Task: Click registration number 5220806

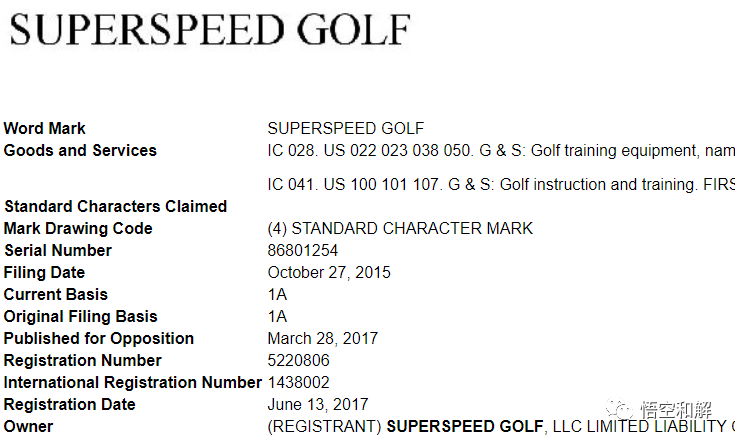Action: (298, 361)
